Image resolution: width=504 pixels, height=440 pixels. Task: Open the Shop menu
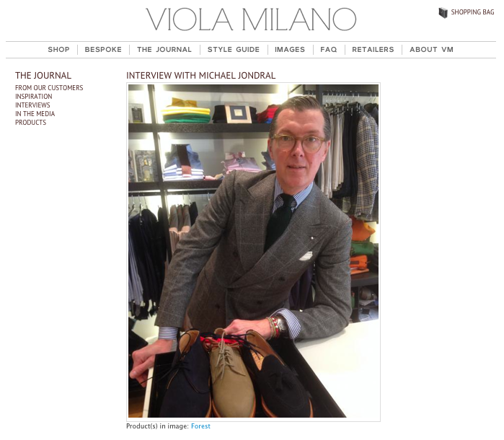coord(58,50)
